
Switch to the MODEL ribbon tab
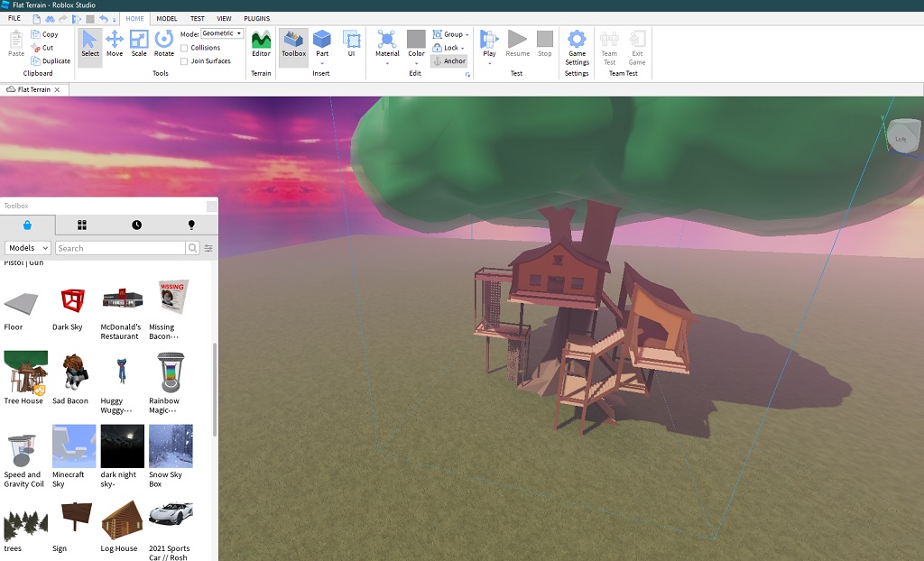click(167, 18)
